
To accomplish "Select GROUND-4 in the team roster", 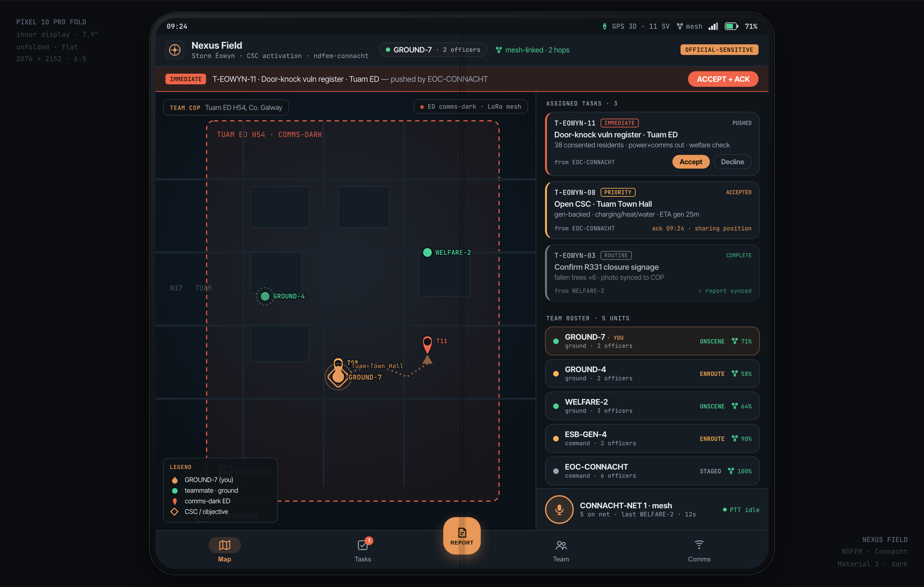I will [652, 373].
